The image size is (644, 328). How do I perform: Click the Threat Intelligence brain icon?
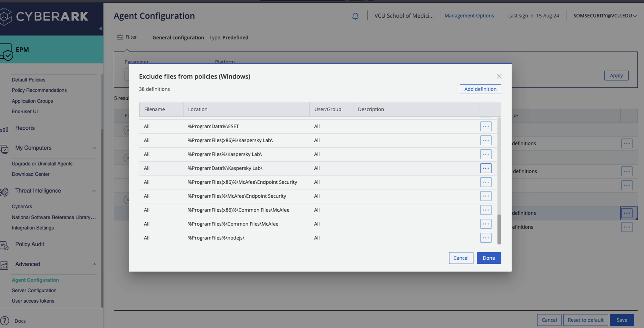pyautogui.click(x=4, y=192)
